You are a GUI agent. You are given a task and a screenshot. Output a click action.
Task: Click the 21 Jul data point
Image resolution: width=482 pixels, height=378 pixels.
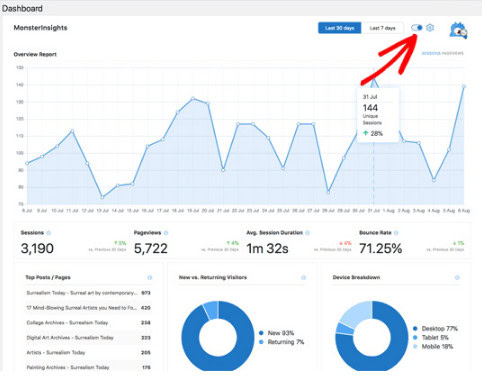tap(223, 170)
